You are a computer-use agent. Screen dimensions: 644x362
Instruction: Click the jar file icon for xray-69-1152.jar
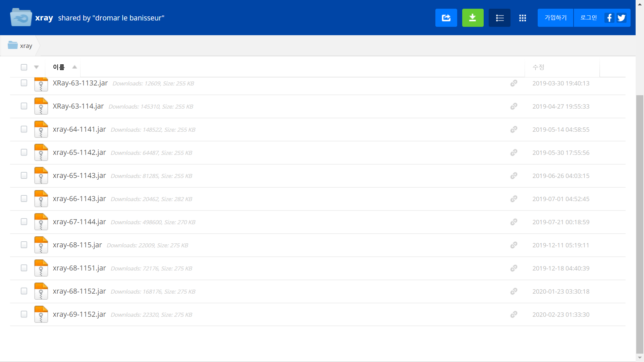point(41,314)
